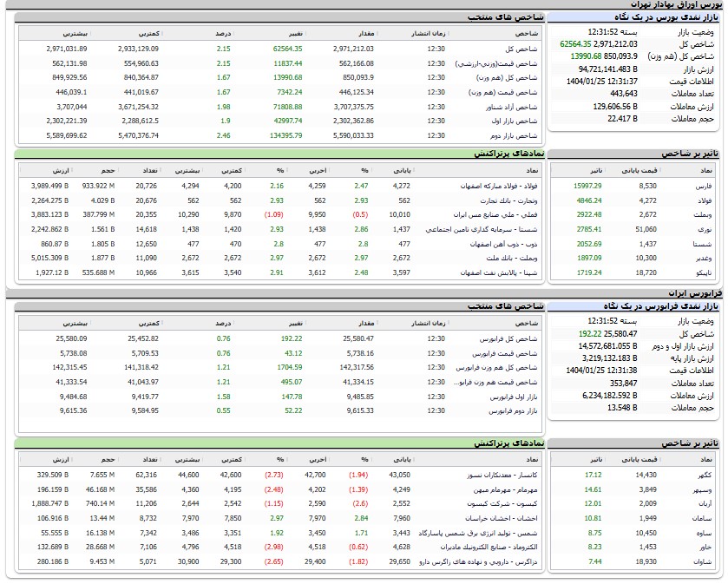
Task: Select وسپهر in Farabourse index impact list
Action: click(703, 489)
